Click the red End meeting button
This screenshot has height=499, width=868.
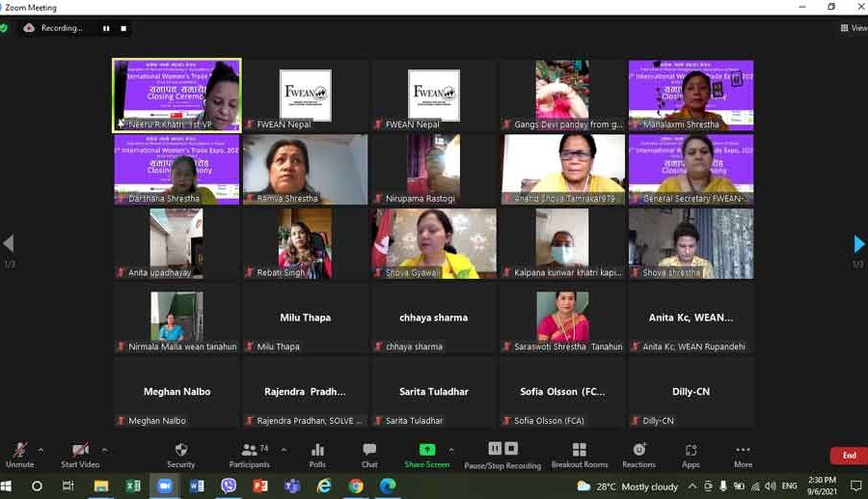point(849,456)
